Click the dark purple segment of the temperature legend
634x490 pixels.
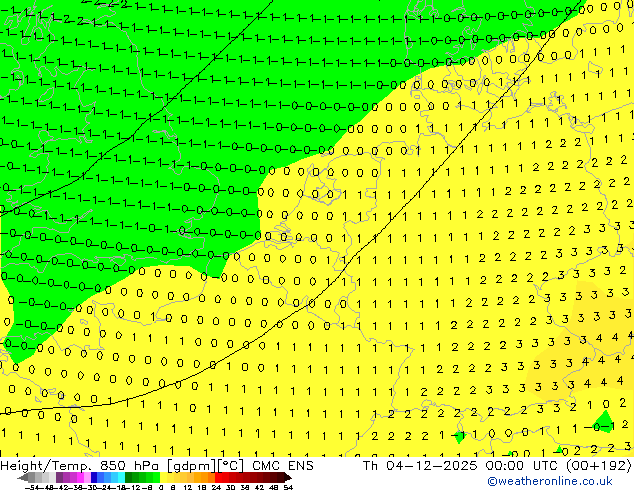click(59, 478)
